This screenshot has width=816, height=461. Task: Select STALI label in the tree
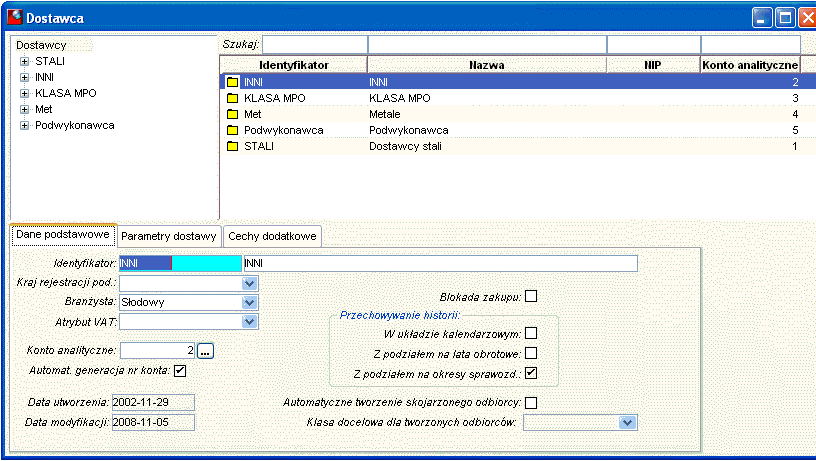click(50, 61)
